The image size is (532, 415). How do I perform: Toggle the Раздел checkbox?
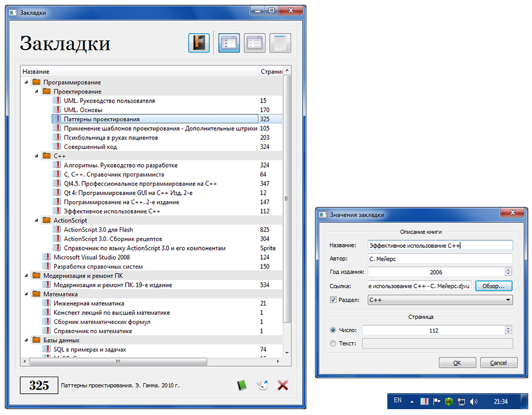333,300
